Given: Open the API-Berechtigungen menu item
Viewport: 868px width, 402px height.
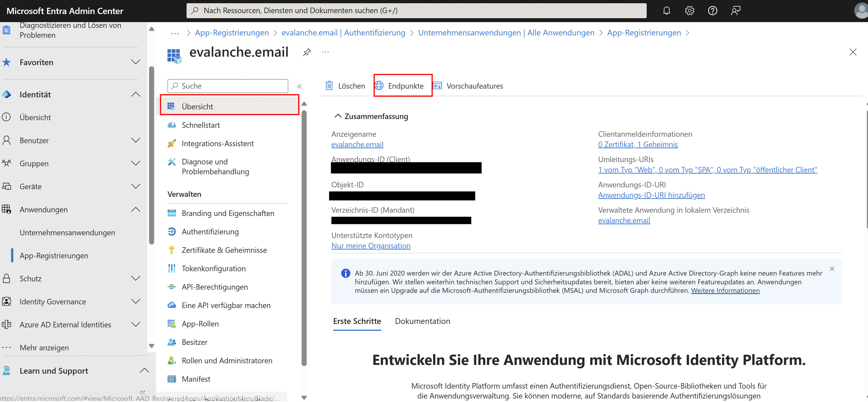Looking at the screenshot, I should click(x=215, y=287).
